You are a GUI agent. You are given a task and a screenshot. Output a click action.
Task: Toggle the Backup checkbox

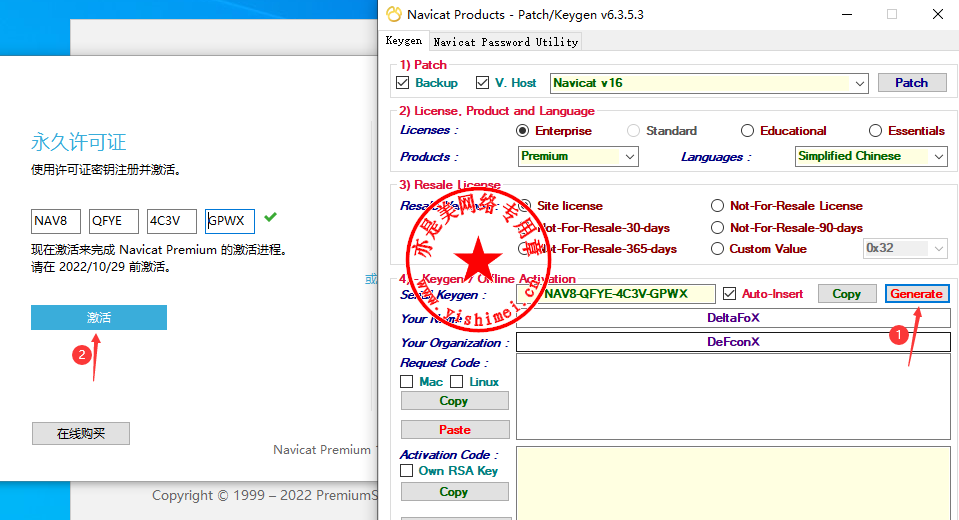click(402, 83)
